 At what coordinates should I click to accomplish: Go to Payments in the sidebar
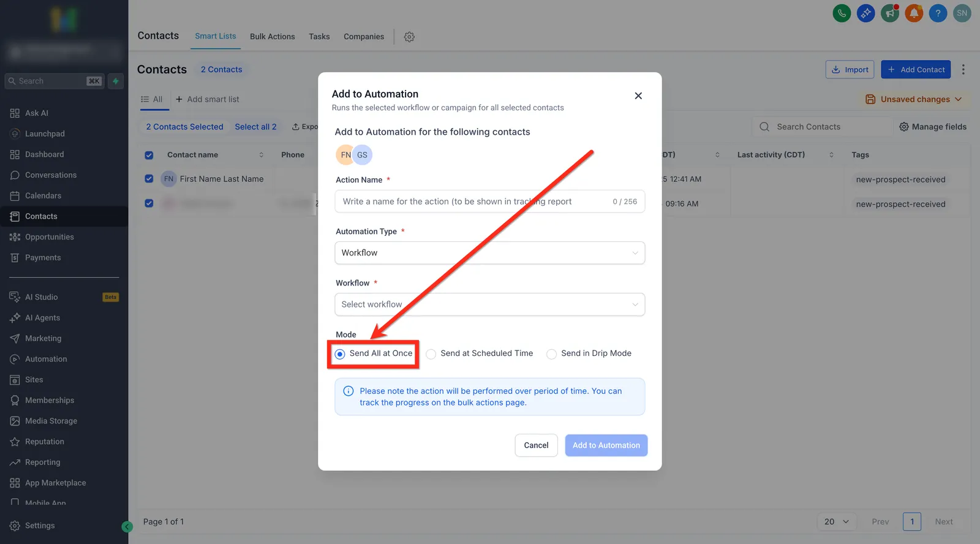(x=43, y=258)
